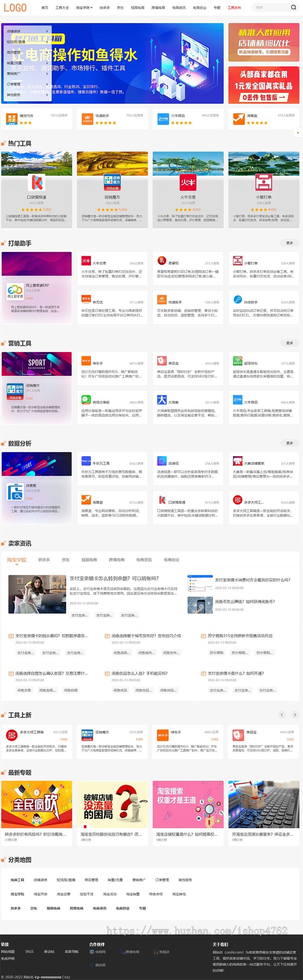
Task: Click the 店查查 icon in 数据分析
Action: (15, 492)
